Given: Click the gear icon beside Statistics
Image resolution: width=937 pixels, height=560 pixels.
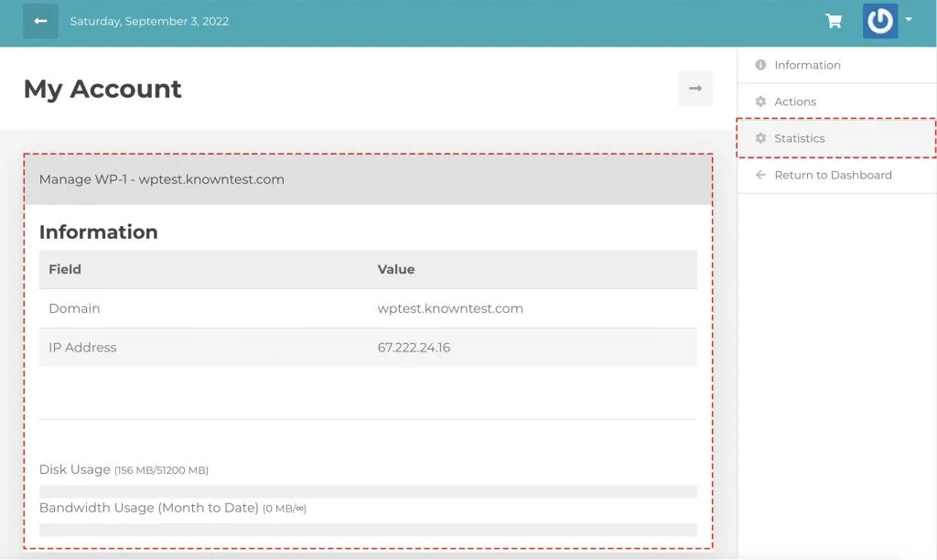Looking at the screenshot, I should (x=760, y=138).
